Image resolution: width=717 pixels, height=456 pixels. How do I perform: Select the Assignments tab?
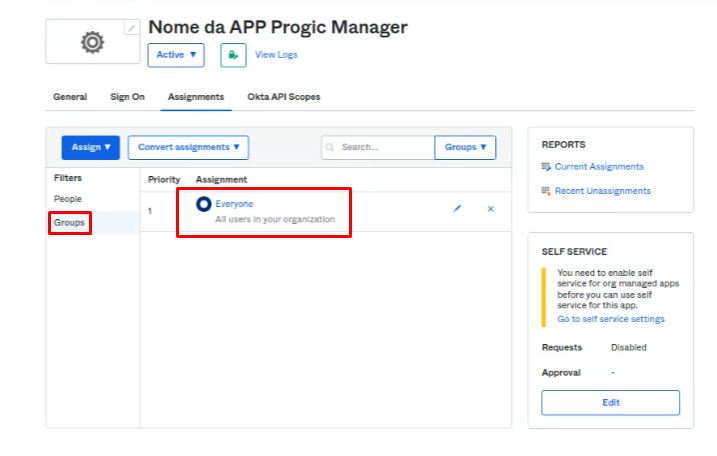(196, 97)
